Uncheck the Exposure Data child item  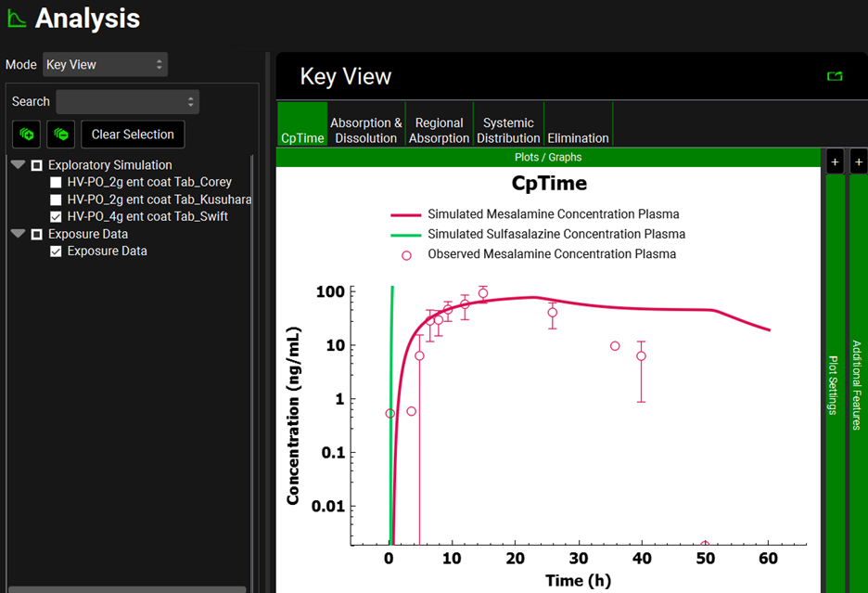(56, 251)
